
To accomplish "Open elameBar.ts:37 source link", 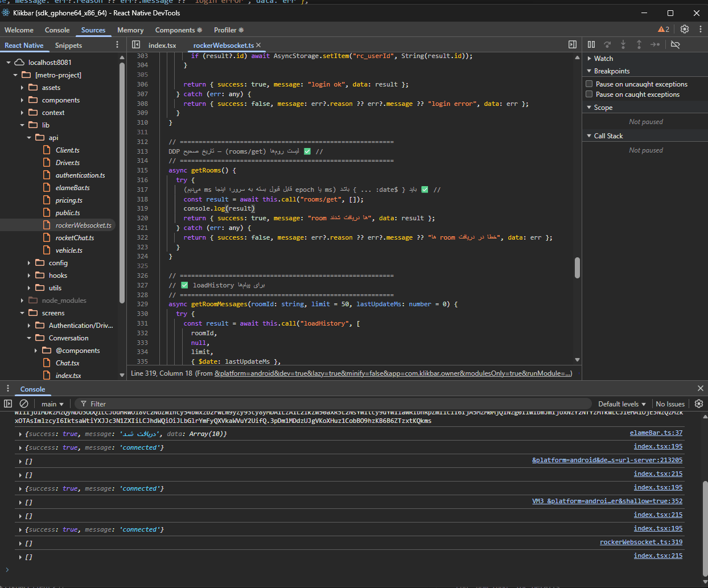I will pyautogui.click(x=656, y=433).
